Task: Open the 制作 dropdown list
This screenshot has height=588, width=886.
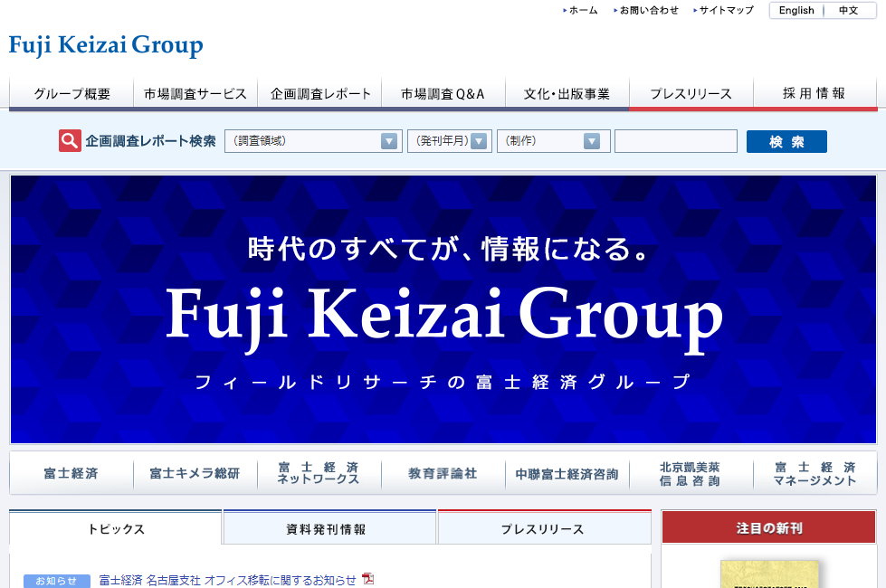Action: [x=552, y=141]
